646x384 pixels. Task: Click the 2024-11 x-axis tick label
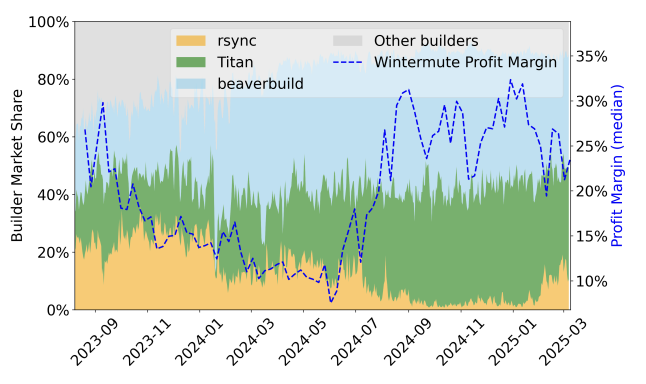pyautogui.click(x=460, y=341)
